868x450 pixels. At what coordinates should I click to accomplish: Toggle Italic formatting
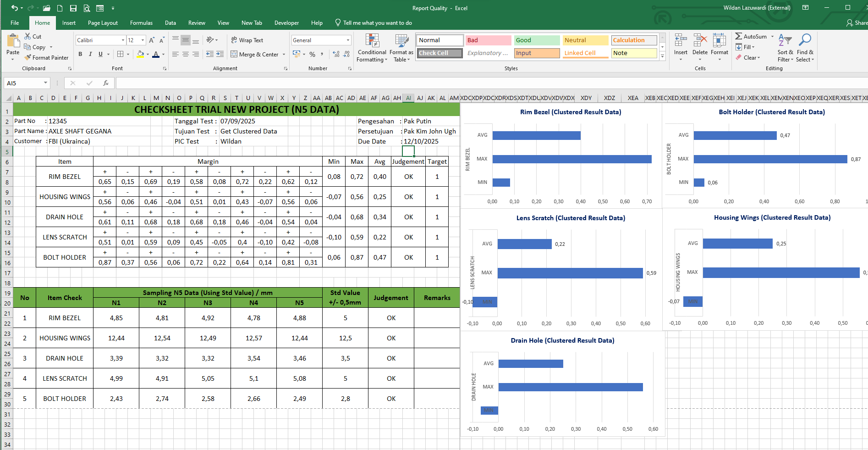(90, 54)
